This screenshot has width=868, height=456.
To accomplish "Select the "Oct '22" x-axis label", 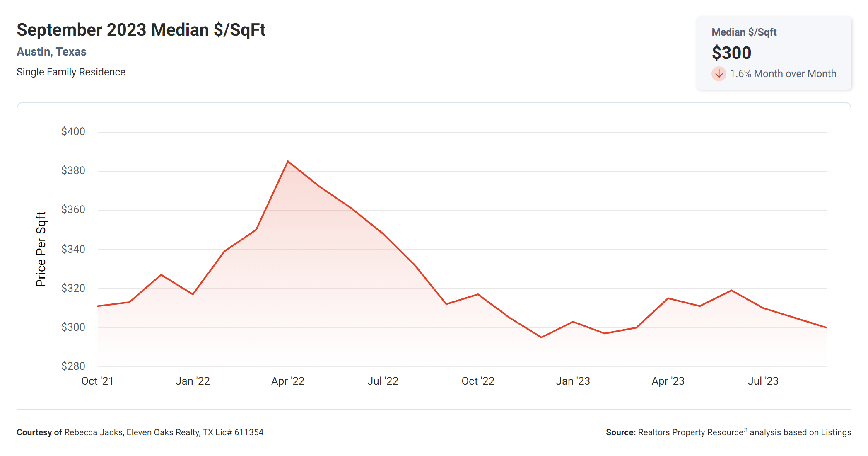I will click(x=478, y=381).
